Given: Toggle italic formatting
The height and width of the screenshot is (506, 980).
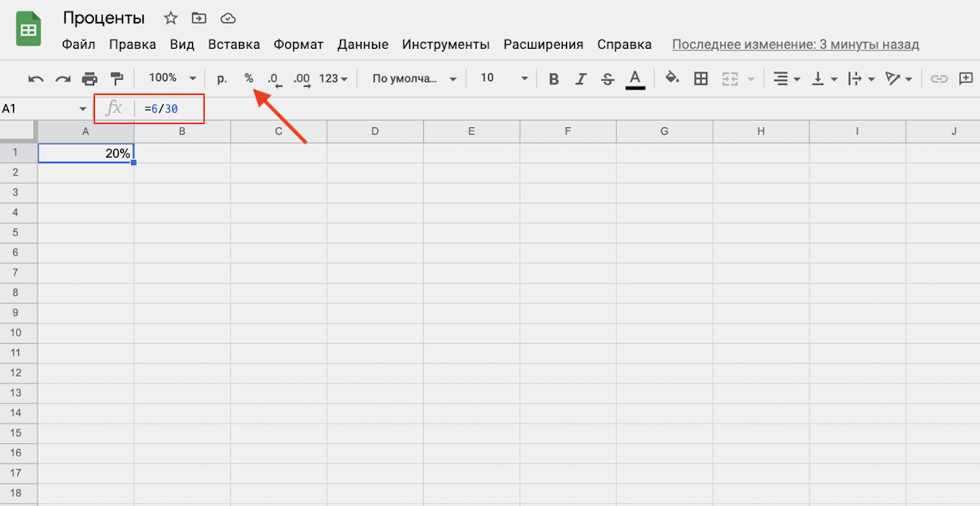Looking at the screenshot, I should click(580, 79).
